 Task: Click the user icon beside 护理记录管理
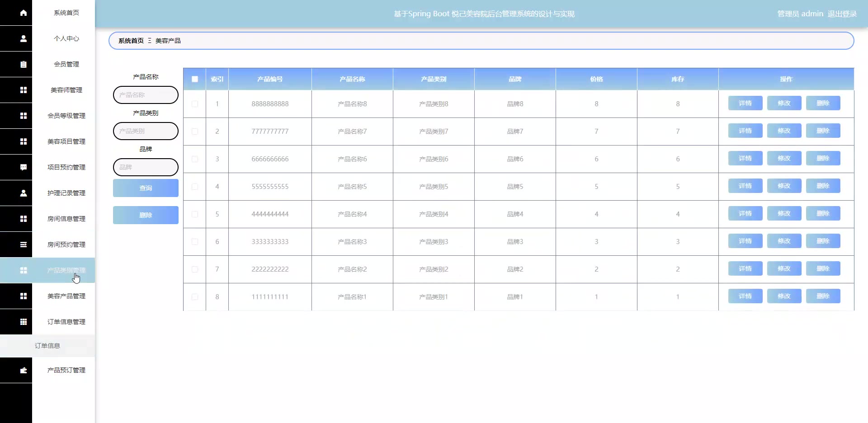(x=24, y=193)
